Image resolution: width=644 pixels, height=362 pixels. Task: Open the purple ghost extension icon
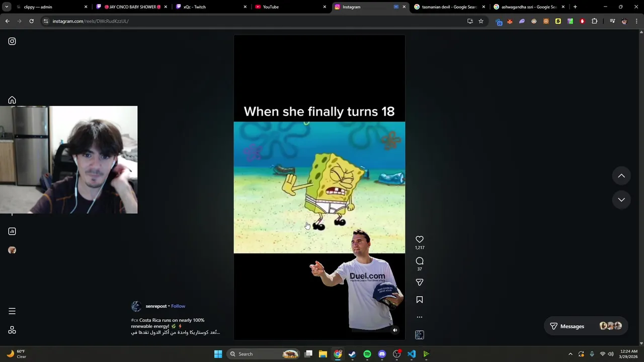point(522,21)
